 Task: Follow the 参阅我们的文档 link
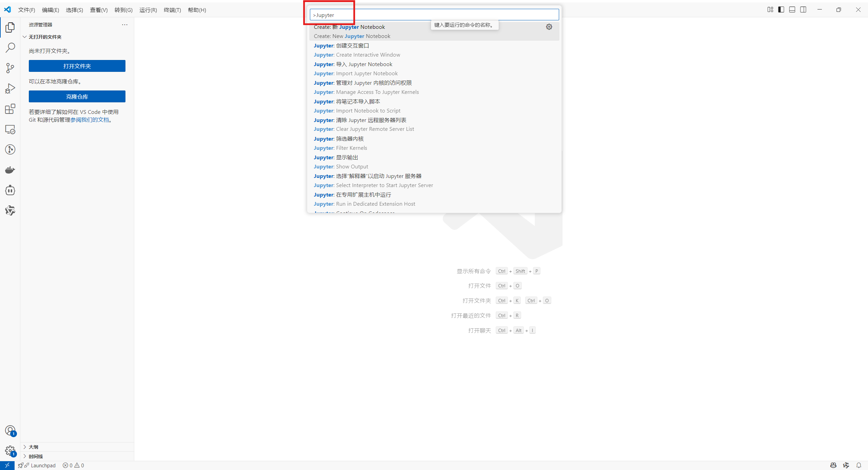click(90, 120)
